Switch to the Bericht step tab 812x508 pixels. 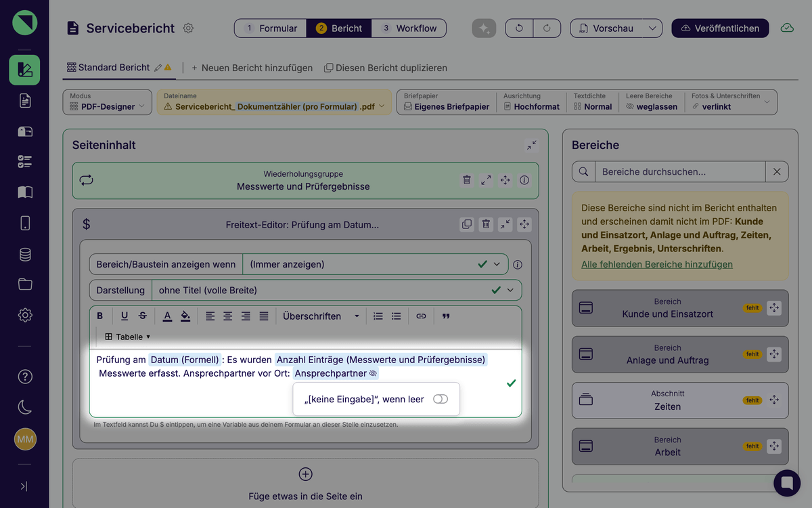339,28
